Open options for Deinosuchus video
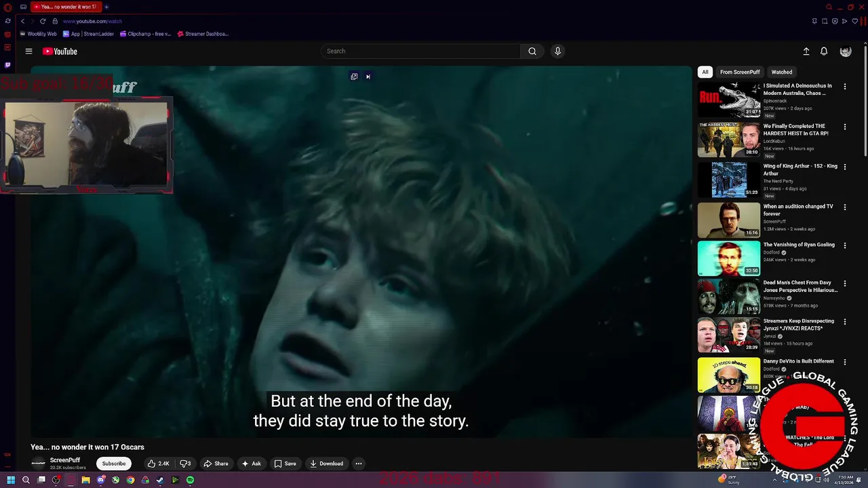The height and width of the screenshot is (488, 868). coord(845,87)
